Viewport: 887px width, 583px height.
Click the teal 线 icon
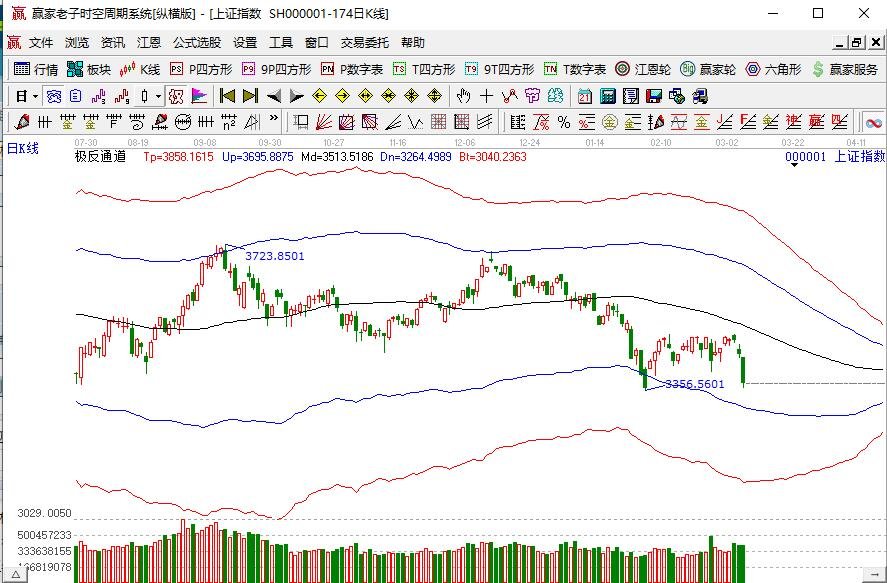pyautogui.click(x=556, y=96)
